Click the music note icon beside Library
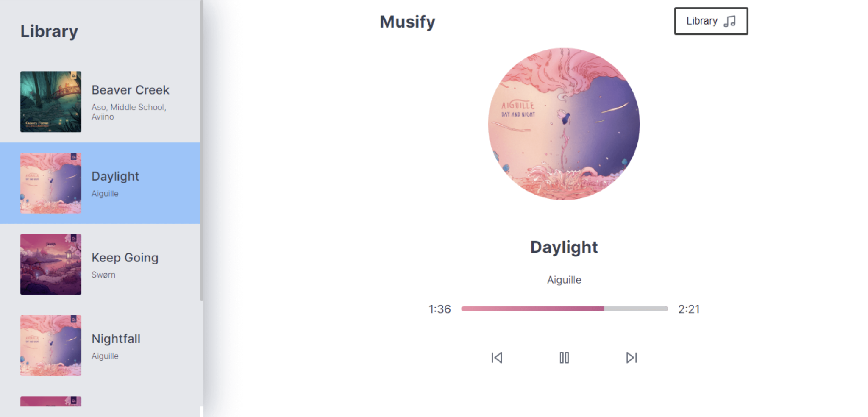Screen dimensions: 868x417 point(730,20)
